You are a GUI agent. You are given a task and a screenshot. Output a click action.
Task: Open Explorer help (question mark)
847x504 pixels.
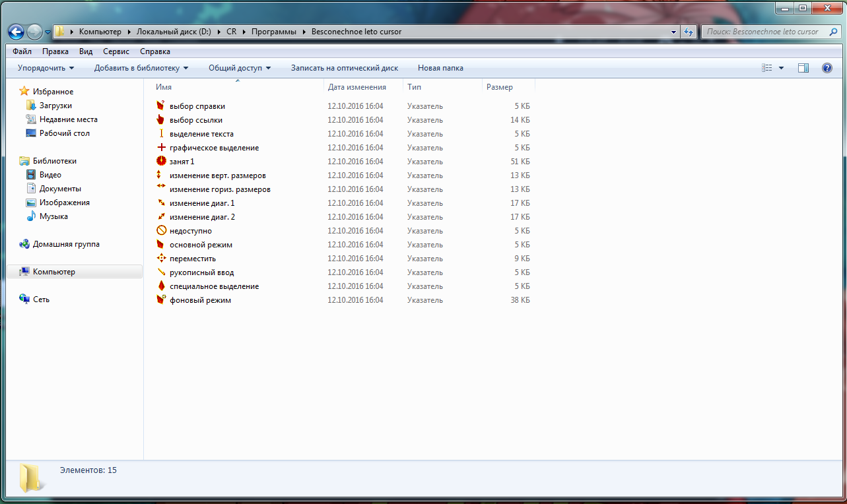827,68
